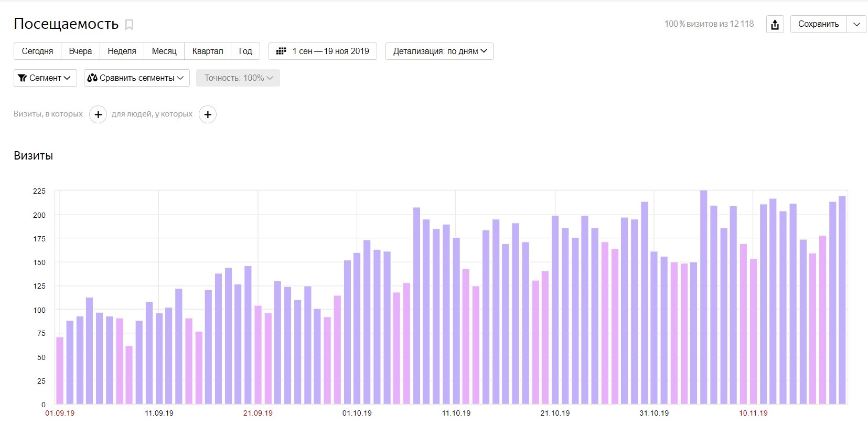This screenshot has width=868, height=434.
Task: Expand Детализация: по дням dropdown
Action: coord(440,51)
